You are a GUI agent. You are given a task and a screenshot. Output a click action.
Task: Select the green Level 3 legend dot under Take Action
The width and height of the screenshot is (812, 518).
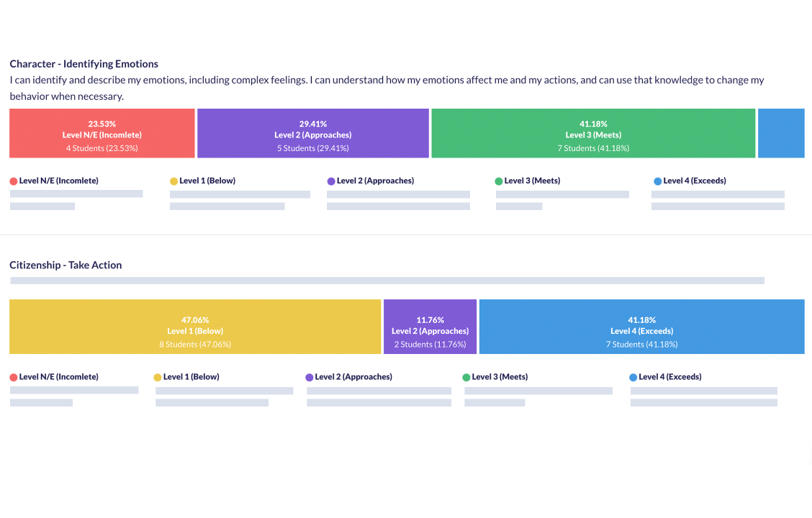click(467, 376)
